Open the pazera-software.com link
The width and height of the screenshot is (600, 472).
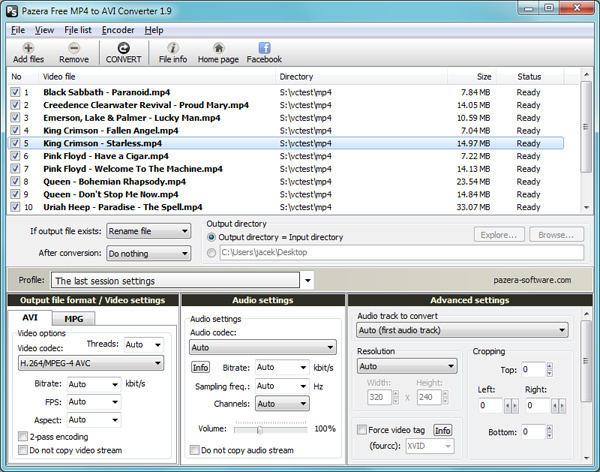[531, 281]
